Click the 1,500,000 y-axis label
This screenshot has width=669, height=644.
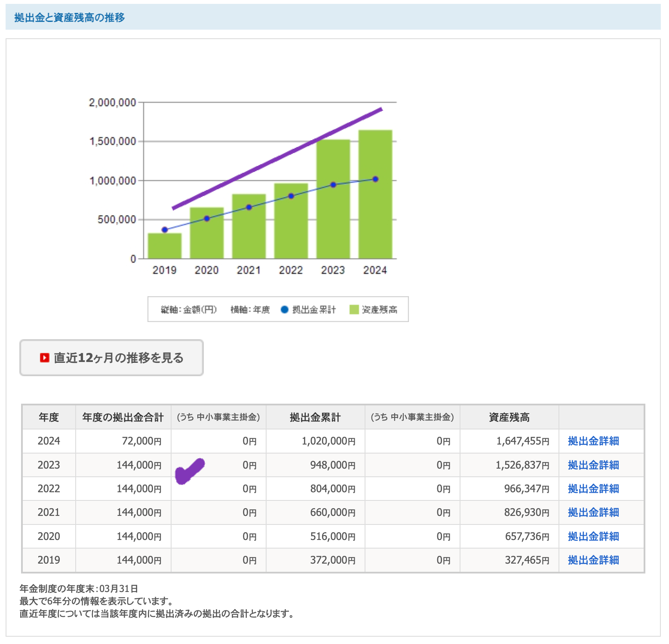[x=112, y=141]
